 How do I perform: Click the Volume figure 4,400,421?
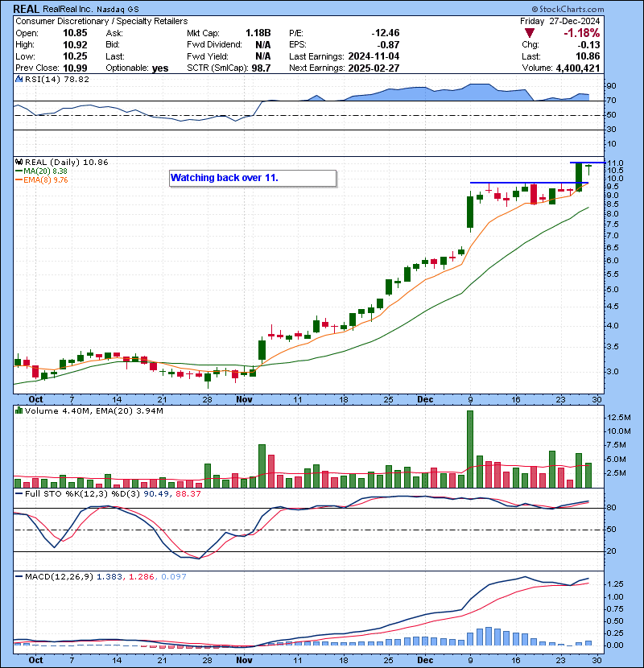pyautogui.click(x=577, y=68)
